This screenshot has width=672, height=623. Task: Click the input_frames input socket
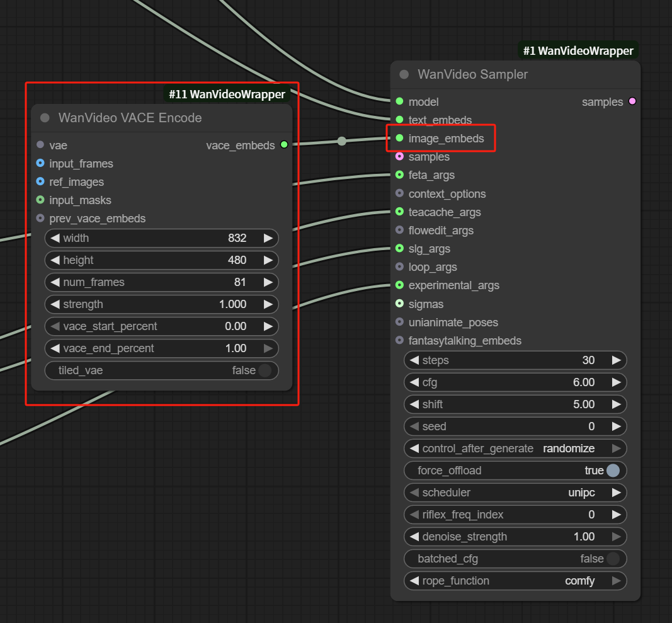(x=40, y=163)
